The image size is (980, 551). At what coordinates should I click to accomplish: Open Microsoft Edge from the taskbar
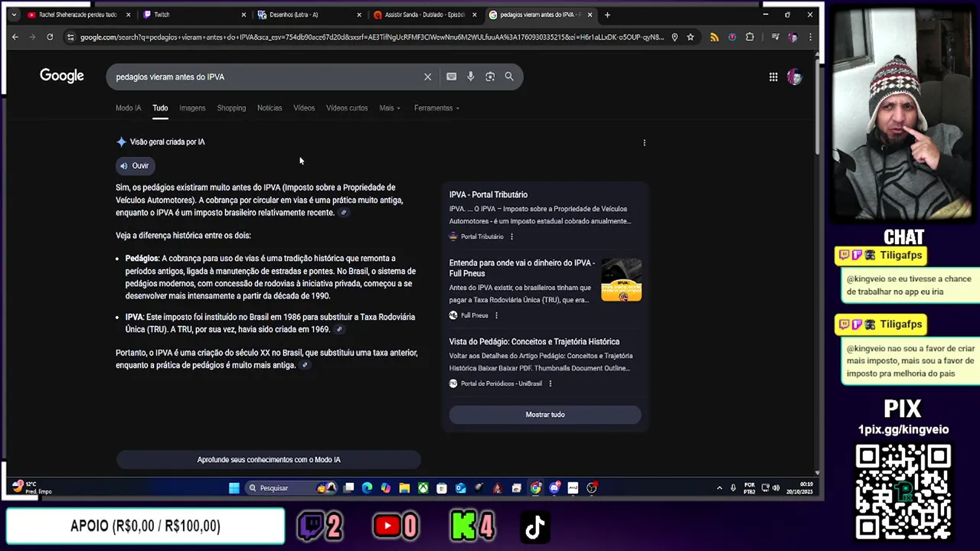point(367,487)
